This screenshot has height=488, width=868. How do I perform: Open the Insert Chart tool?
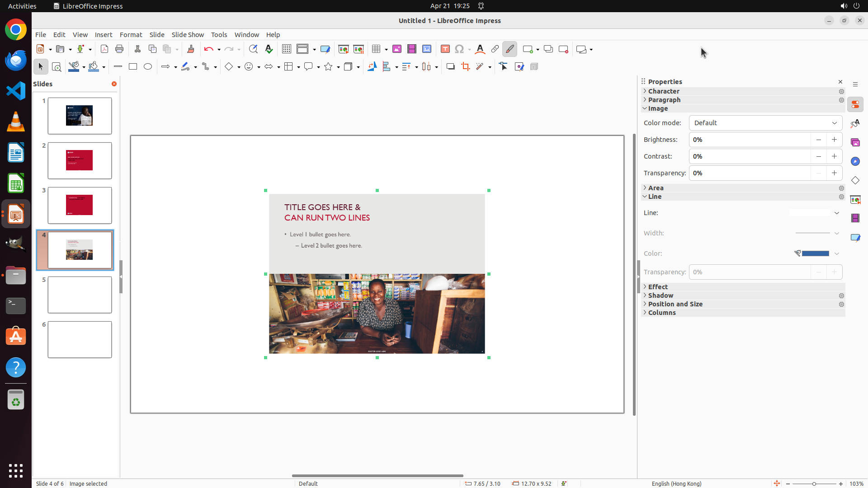click(426, 49)
